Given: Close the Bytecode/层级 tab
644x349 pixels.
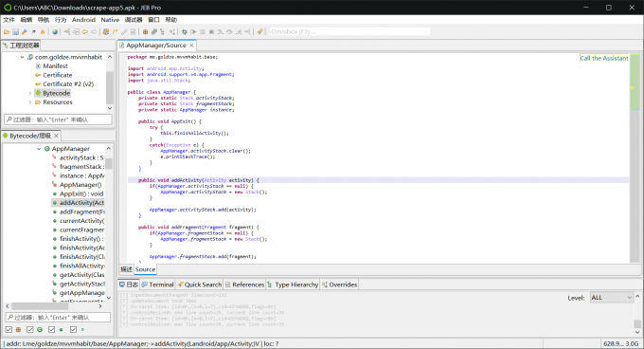Looking at the screenshot, I should (x=56, y=136).
